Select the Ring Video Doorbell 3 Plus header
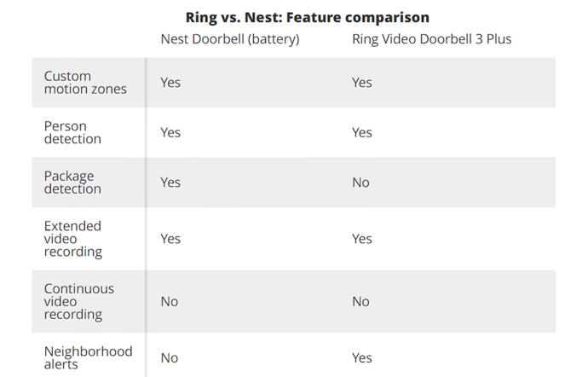This screenshot has width=588, height=377. tap(431, 39)
